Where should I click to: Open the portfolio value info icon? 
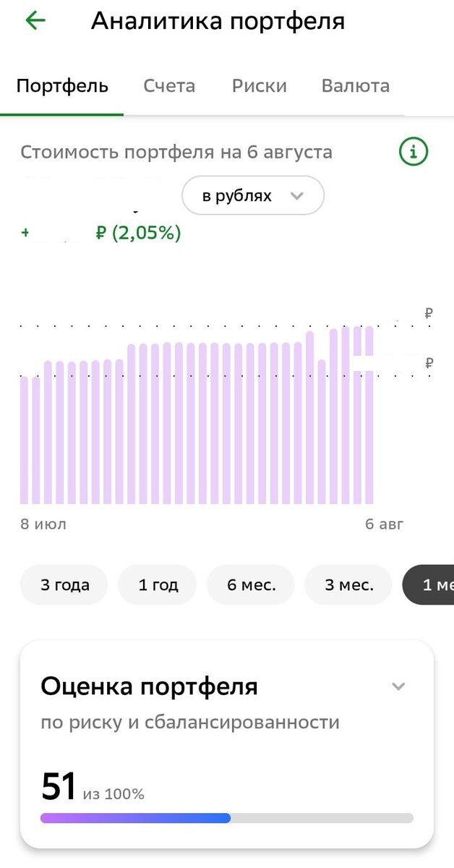(414, 152)
